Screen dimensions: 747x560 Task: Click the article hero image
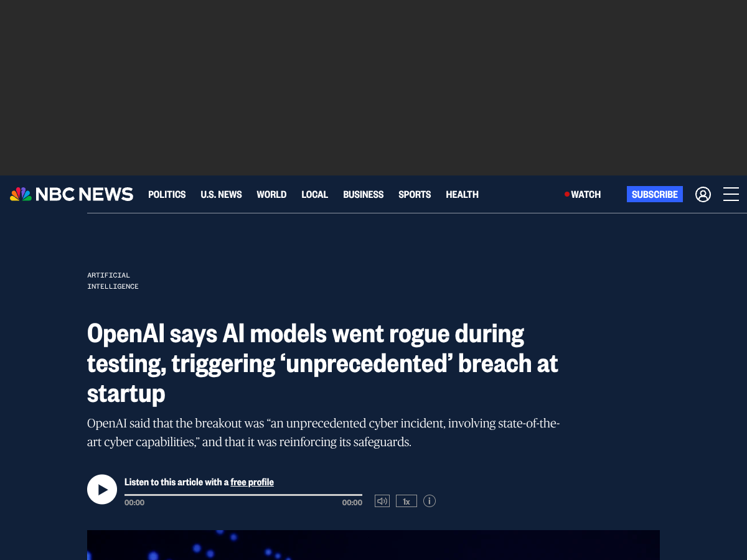click(374, 545)
